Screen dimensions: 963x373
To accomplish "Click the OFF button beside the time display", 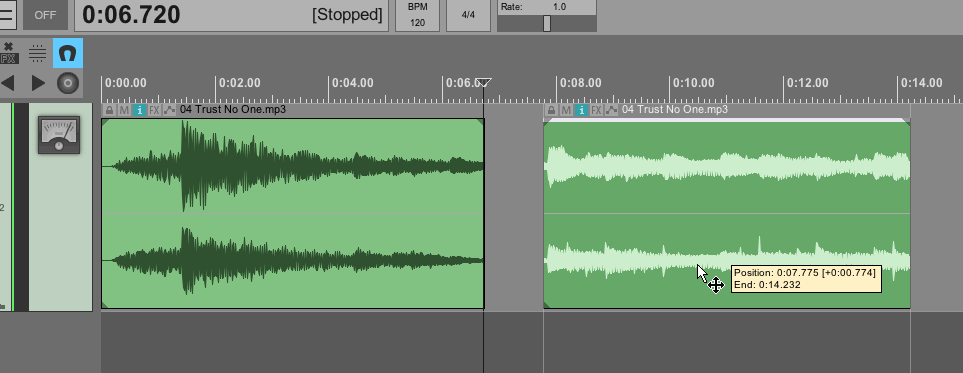I will coord(45,15).
